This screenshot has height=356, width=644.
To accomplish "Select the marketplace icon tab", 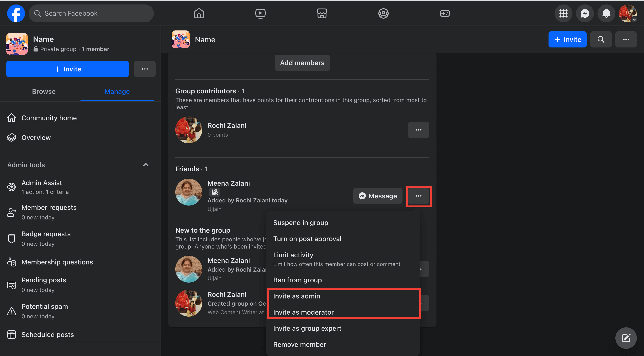I will pos(322,13).
